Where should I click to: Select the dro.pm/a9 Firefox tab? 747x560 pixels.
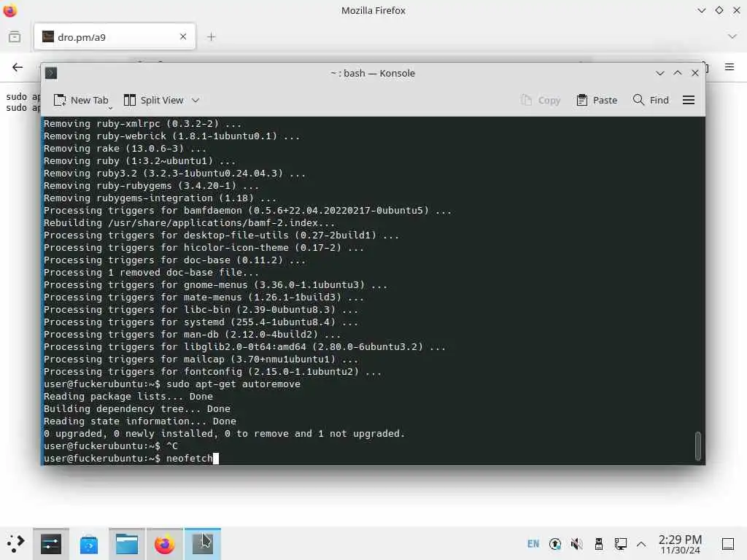click(x=115, y=36)
